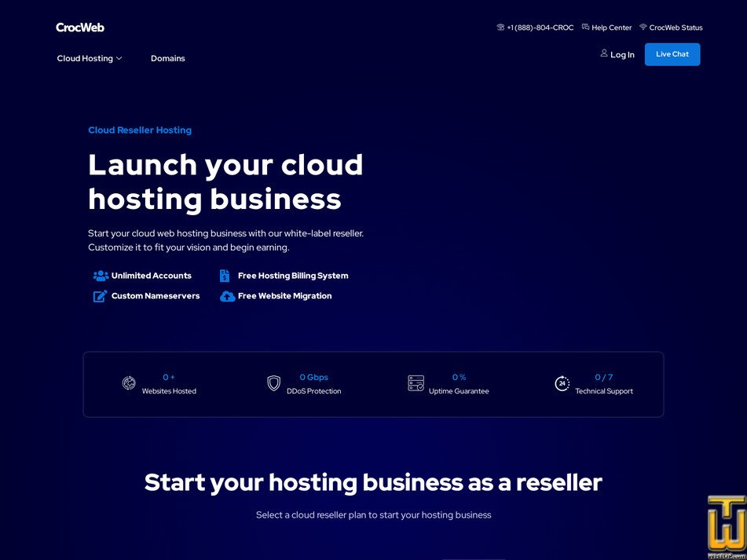Click the Uptime Guarantee server icon
The image size is (747, 560).
[416, 383]
